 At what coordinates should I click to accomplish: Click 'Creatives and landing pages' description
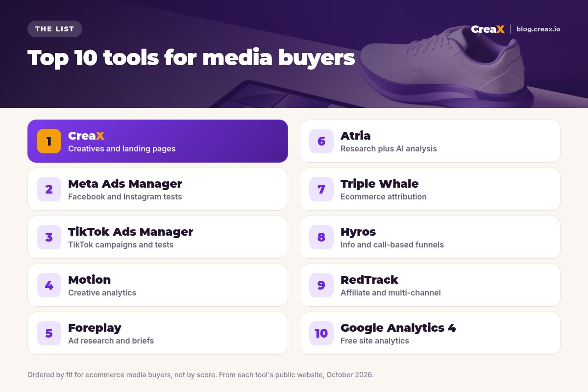coord(122,148)
